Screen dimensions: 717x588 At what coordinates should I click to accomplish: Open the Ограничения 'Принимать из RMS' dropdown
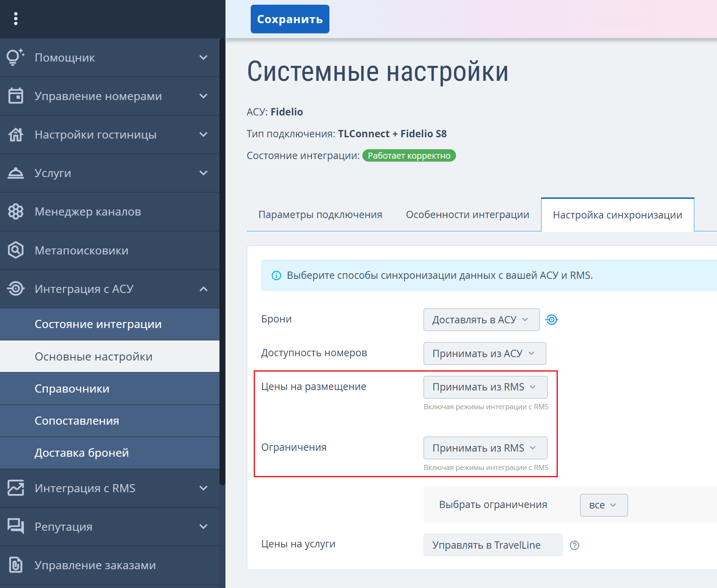(485, 448)
